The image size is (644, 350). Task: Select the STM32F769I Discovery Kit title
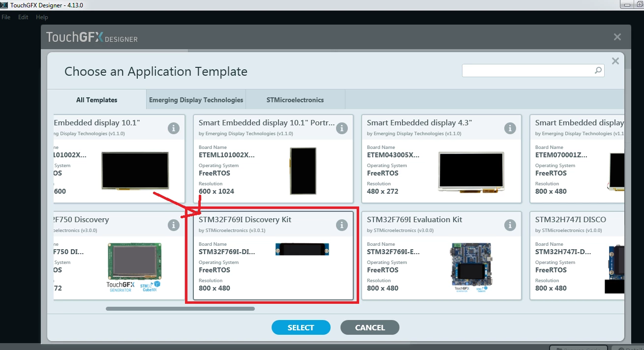(245, 219)
